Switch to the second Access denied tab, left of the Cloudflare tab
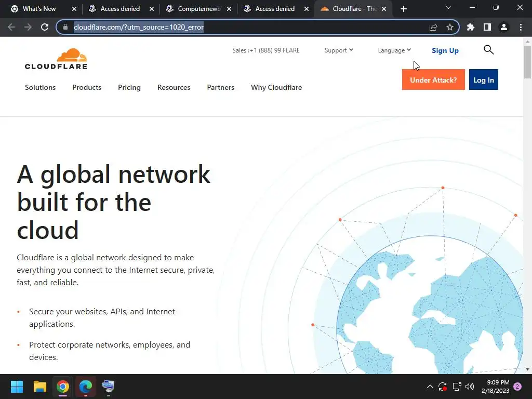Image resolution: width=532 pixels, height=399 pixels. pos(274,9)
